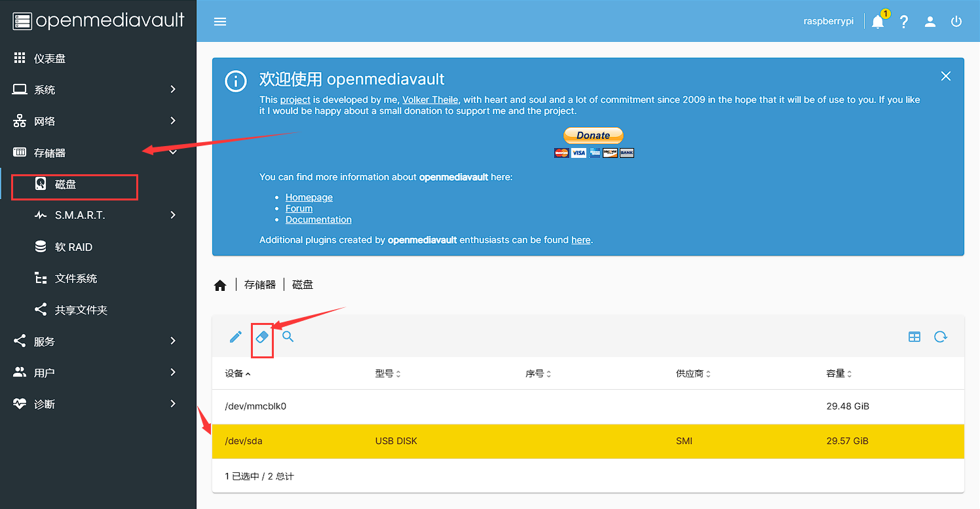980x509 pixels.
Task: Open the Volker Theile link
Action: (430, 100)
